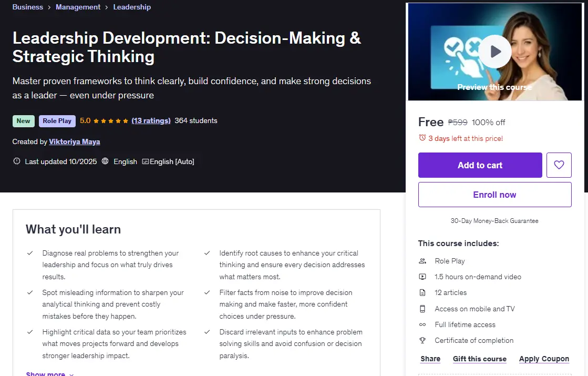The image size is (588, 376).
Task: Open the Business breadcrumb category
Action: (28, 7)
